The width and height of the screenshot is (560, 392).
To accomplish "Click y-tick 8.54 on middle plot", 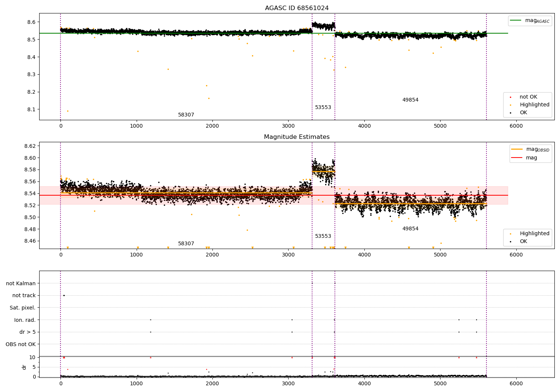I will [30, 194].
